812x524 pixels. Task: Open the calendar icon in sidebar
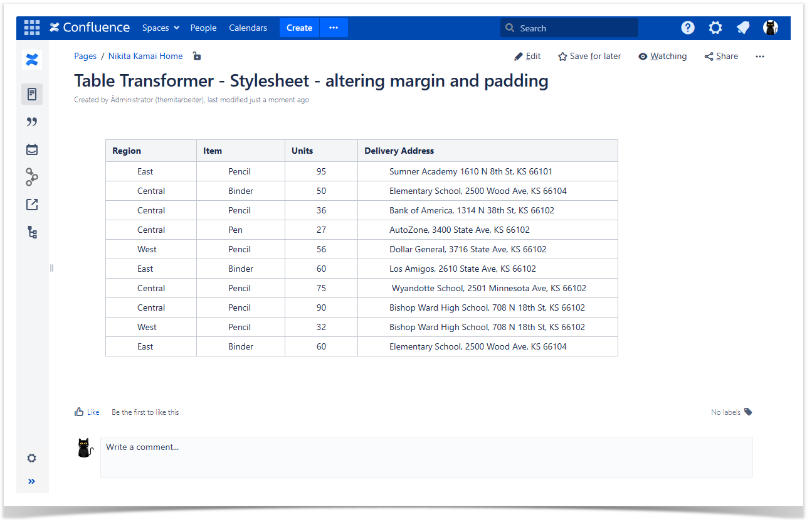32,149
